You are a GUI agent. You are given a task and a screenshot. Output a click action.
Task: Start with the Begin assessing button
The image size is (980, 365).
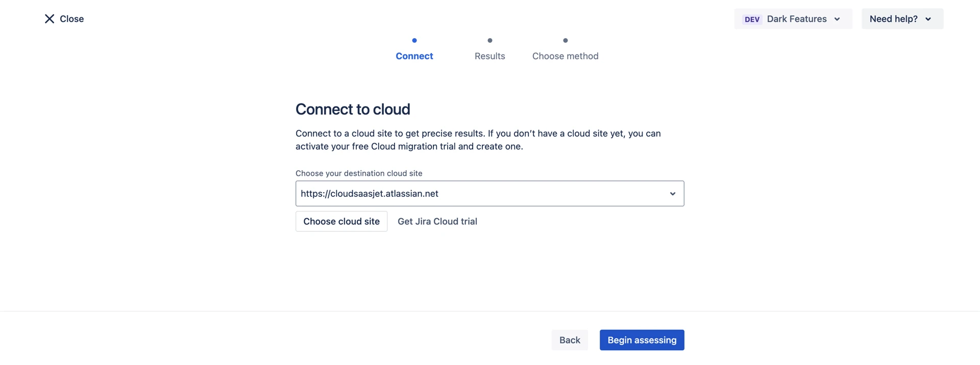(x=642, y=340)
